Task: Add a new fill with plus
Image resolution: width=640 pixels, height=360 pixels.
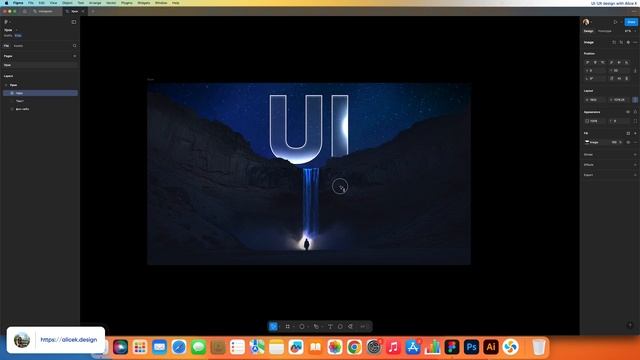Action: coord(635,133)
